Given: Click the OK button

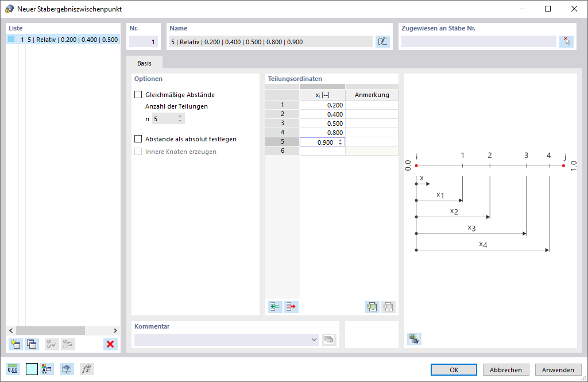Looking at the screenshot, I should tap(454, 369).
